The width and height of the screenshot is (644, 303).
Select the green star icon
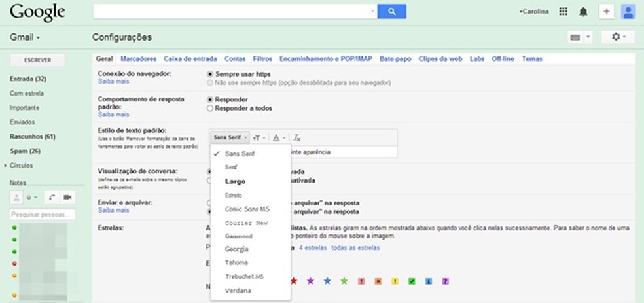(x=344, y=281)
